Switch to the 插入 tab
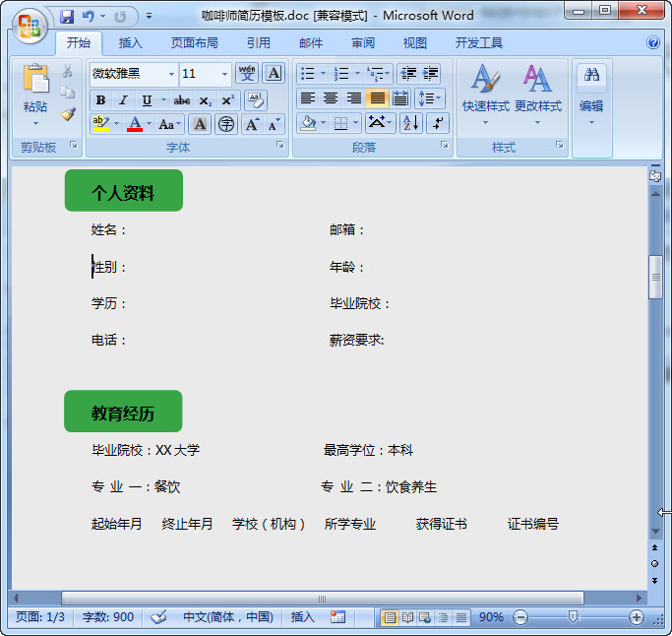Viewport: 672px width, 636px height. point(130,43)
